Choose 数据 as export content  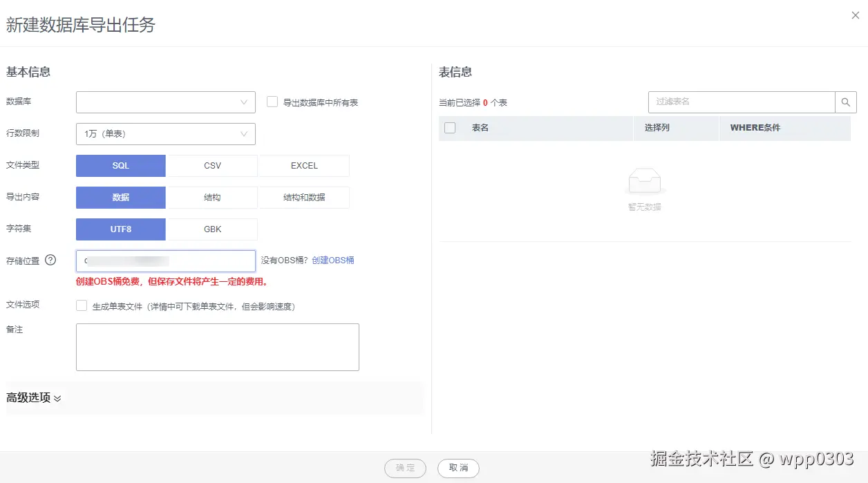121,198
